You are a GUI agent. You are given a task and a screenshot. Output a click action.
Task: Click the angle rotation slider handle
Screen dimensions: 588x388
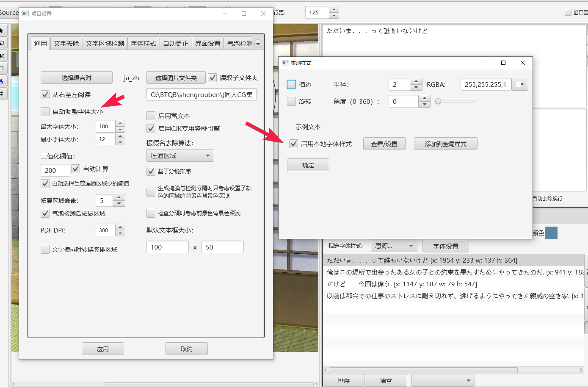(438, 101)
